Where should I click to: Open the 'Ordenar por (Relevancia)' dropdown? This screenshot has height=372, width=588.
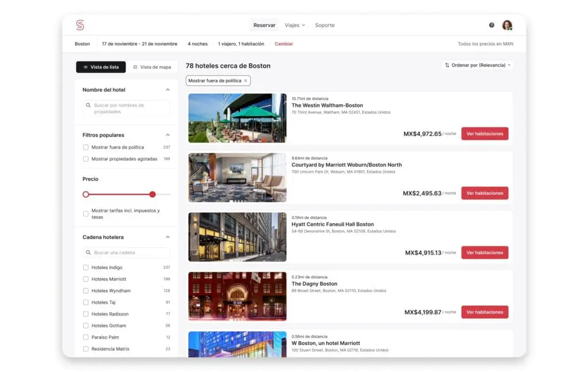(478, 66)
